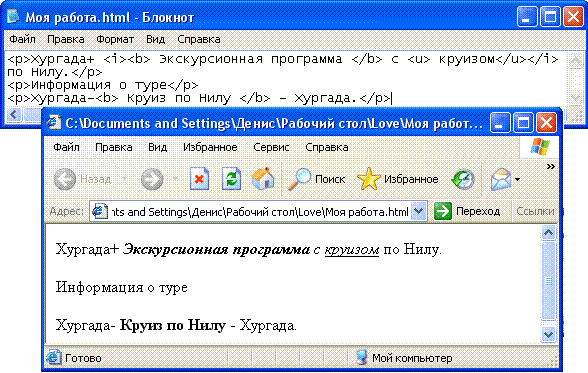Expand the Forward history dropdown arrow
The width and height of the screenshot is (588, 373).
point(175,179)
